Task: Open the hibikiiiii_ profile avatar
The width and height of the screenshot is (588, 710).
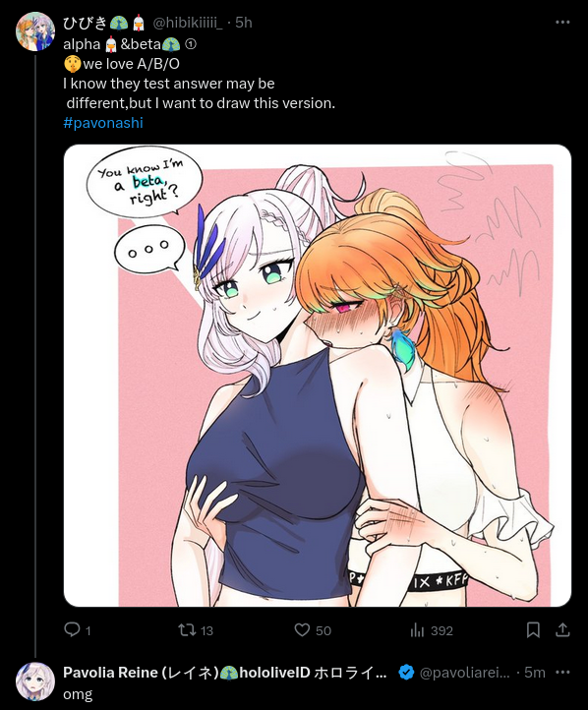Action: coord(35,31)
